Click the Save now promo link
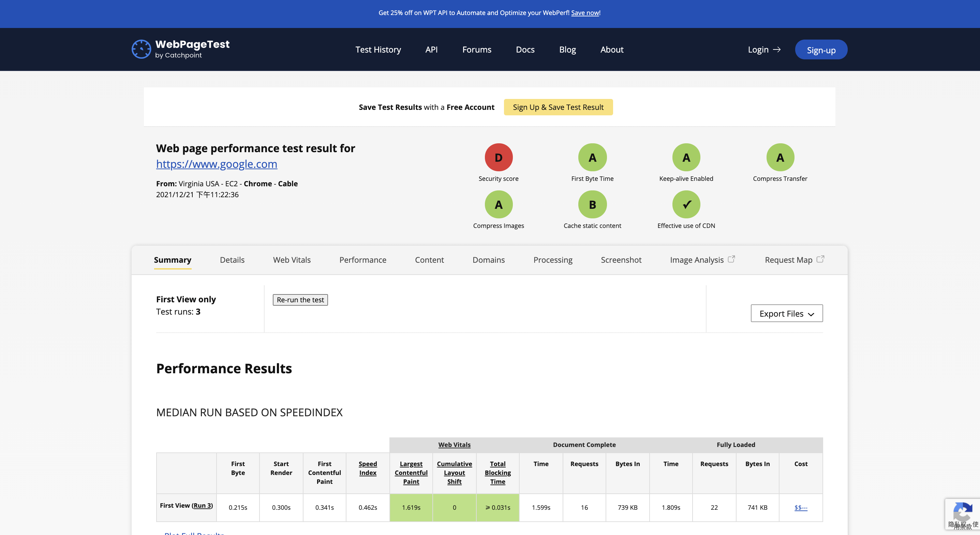The height and width of the screenshot is (535, 980). click(585, 13)
